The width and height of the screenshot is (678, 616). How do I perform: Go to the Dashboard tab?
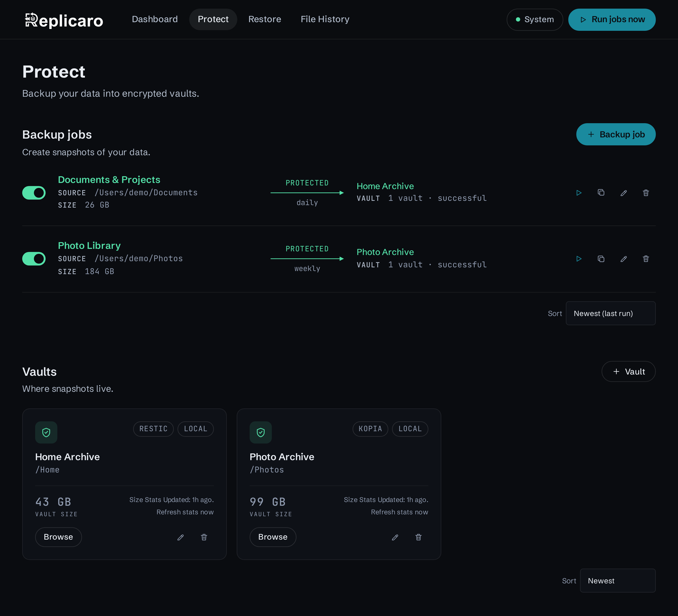click(155, 19)
